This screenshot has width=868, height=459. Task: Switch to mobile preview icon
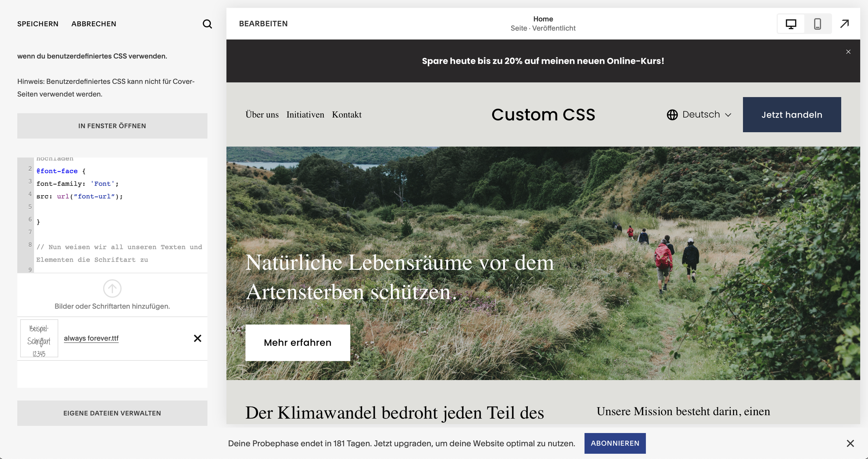818,24
